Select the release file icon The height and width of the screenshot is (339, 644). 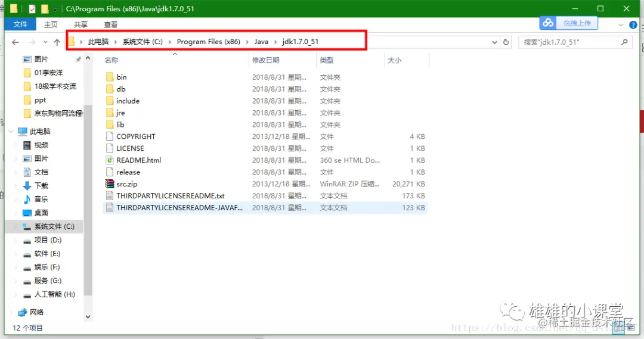pyautogui.click(x=110, y=172)
